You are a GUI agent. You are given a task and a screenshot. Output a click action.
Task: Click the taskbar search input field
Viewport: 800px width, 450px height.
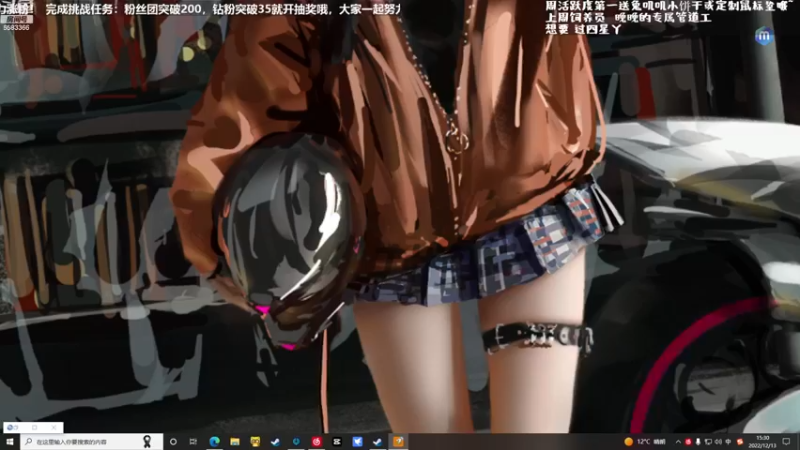(91, 442)
